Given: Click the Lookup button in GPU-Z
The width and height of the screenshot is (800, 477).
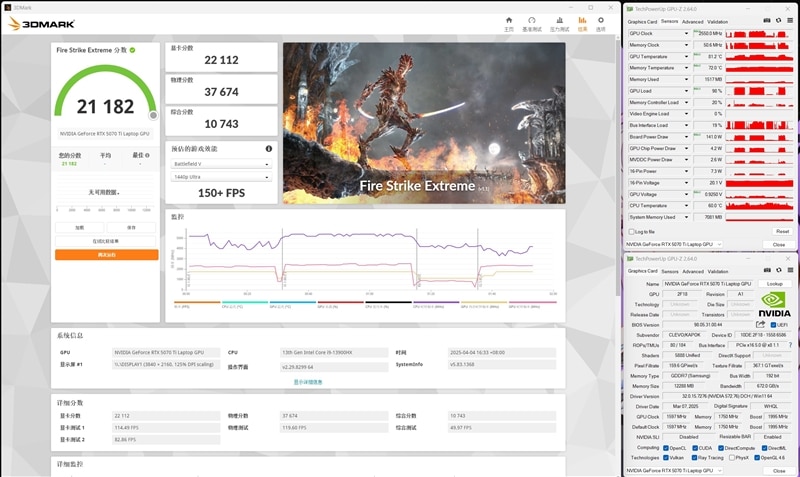Looking at the screenshot, I should 774,284.
